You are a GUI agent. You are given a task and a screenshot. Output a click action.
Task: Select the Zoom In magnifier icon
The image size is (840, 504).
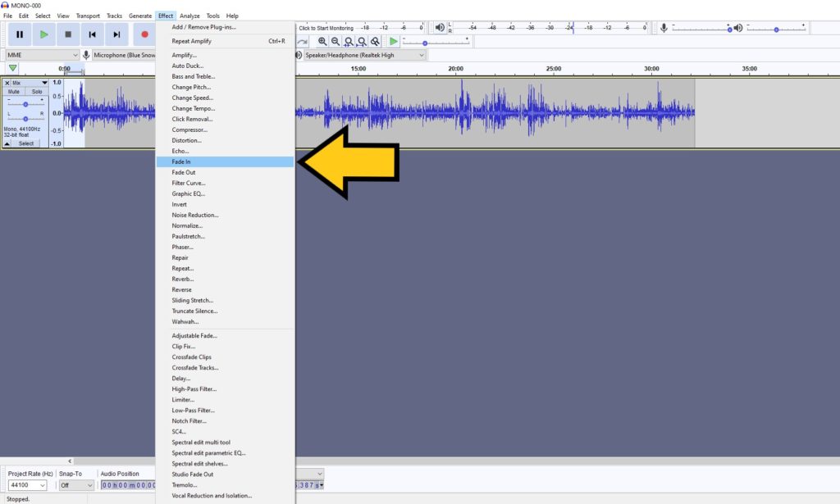[322, 41]
